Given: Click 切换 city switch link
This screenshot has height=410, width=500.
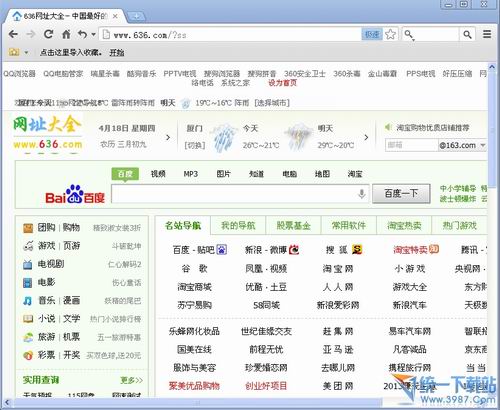Looking at the screenshot, I should (x=195, y=145).
